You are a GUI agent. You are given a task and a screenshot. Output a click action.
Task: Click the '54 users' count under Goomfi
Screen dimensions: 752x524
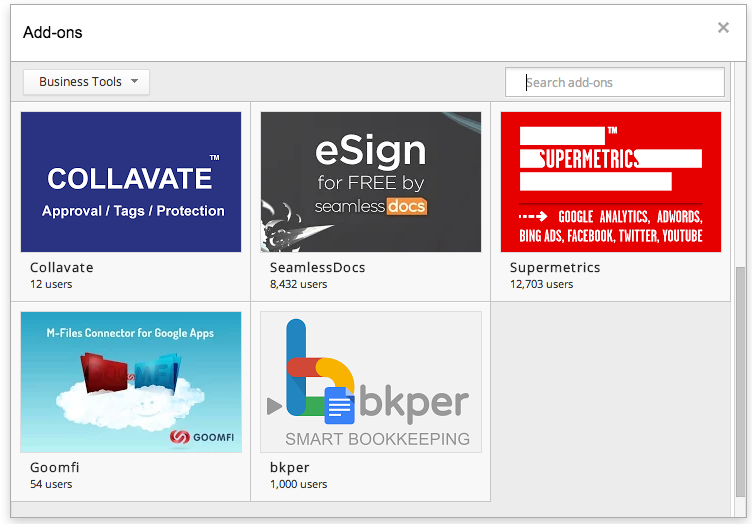pos(51,484)
